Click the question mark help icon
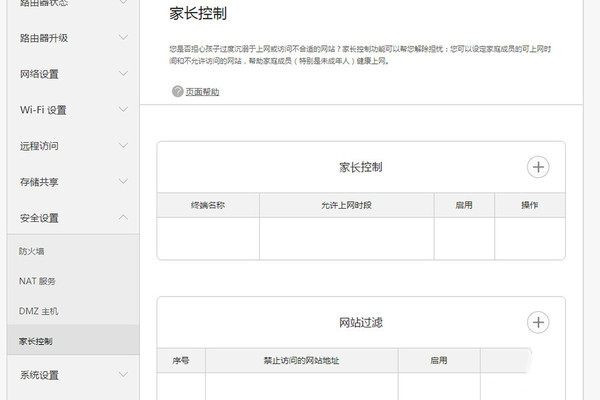The image size is (600, 400). (178, 91)
